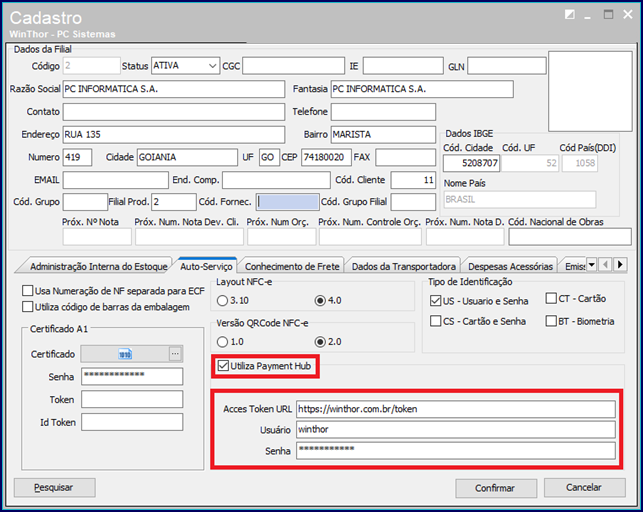Click the window restore-style icon in title bar
643x512 pixels.
pos(570,15)
